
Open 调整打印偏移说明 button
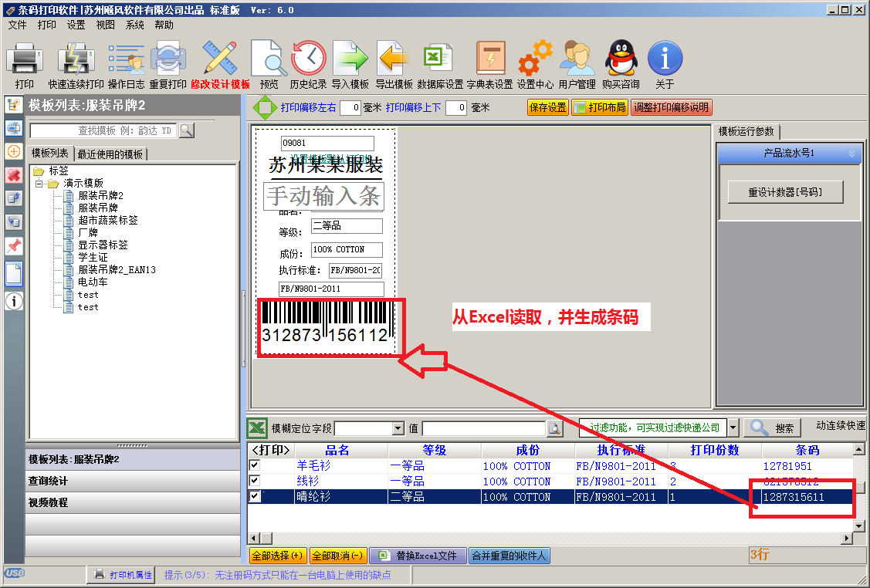pyautogui.click(x=672, y=107)
